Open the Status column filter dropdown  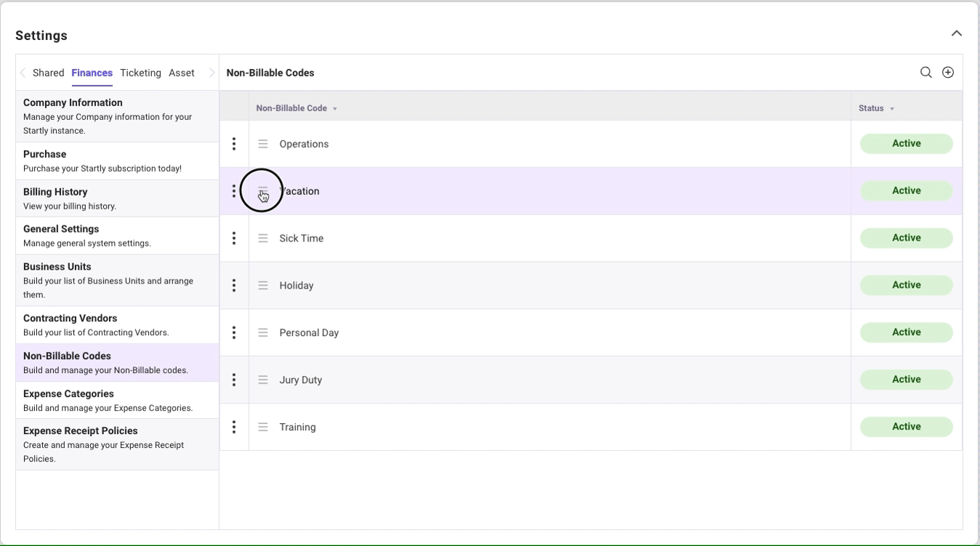tap(892, 109)
